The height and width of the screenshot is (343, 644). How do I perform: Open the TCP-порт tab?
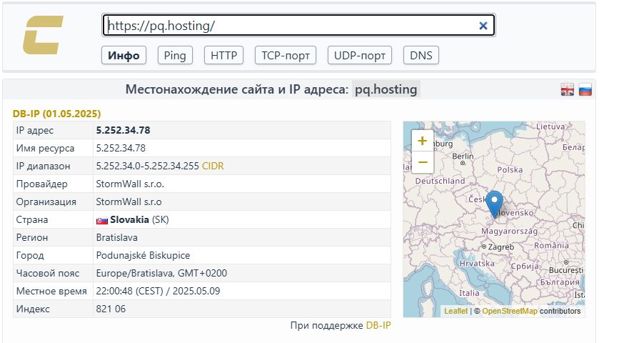pyautogui.click(x=286, y=55)
